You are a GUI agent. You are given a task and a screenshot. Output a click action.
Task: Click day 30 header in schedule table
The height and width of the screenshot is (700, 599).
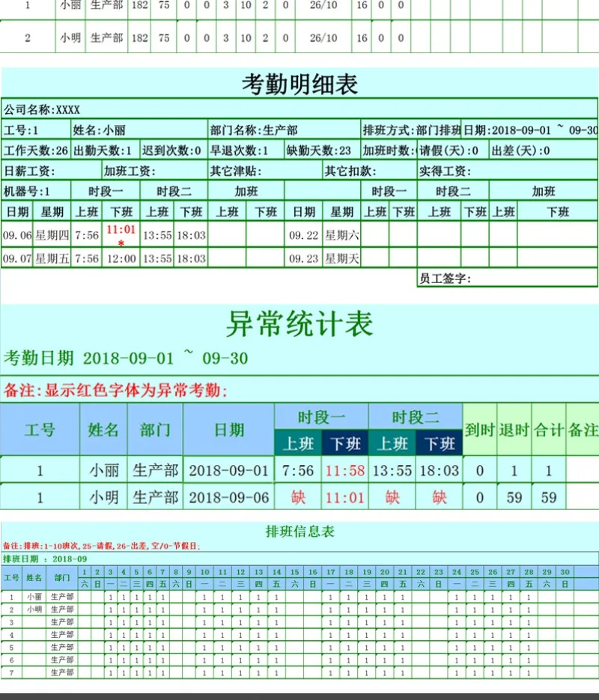pos(565,571)
